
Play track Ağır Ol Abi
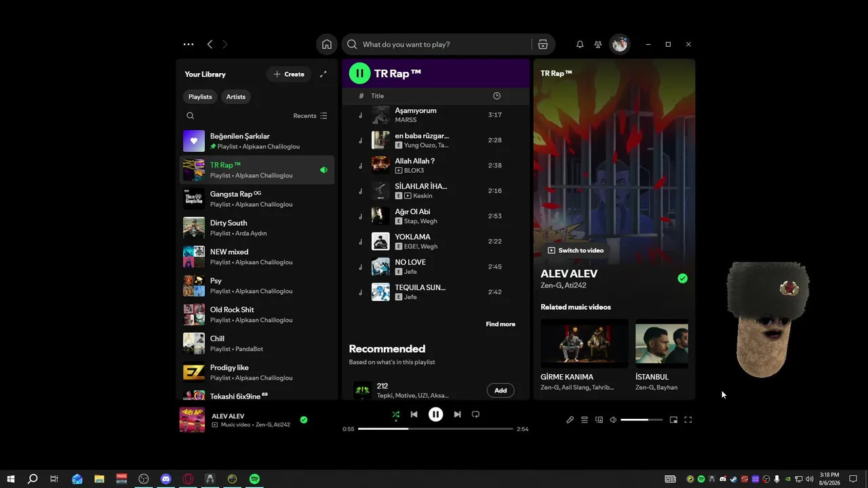coord(435,216)
